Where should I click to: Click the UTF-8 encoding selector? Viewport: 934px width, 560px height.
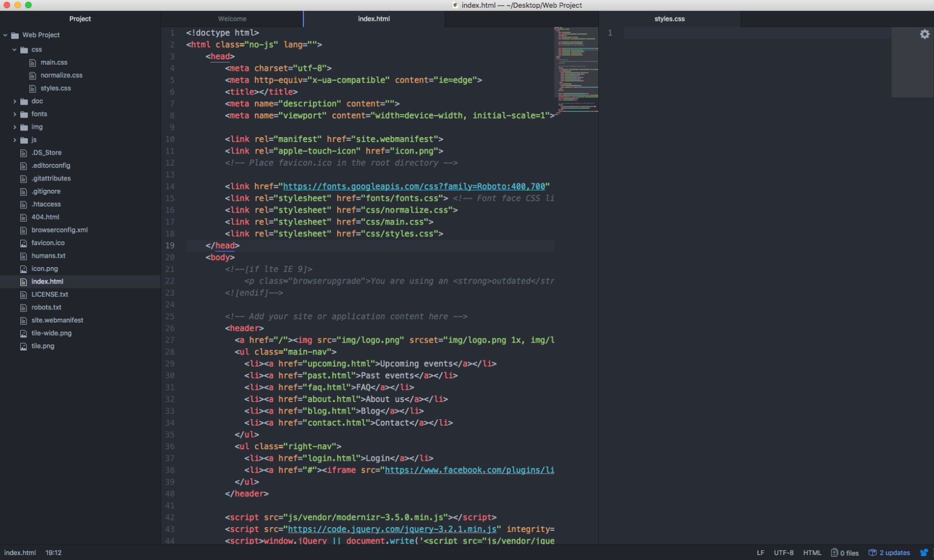(x=783, y=552)
